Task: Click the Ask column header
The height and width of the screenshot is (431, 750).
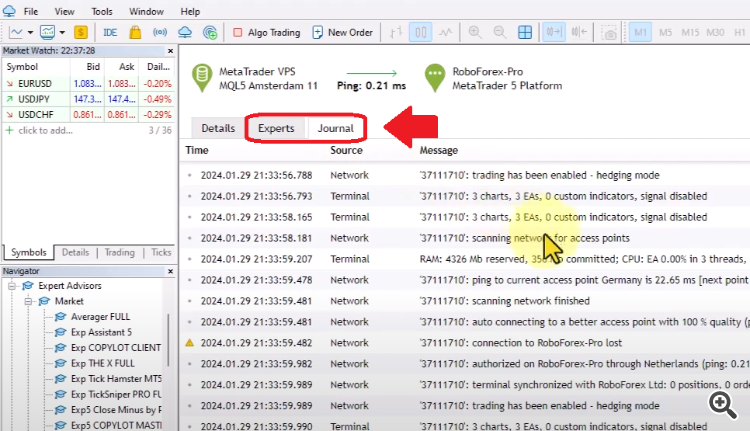Action: click(x=126, y=66)
